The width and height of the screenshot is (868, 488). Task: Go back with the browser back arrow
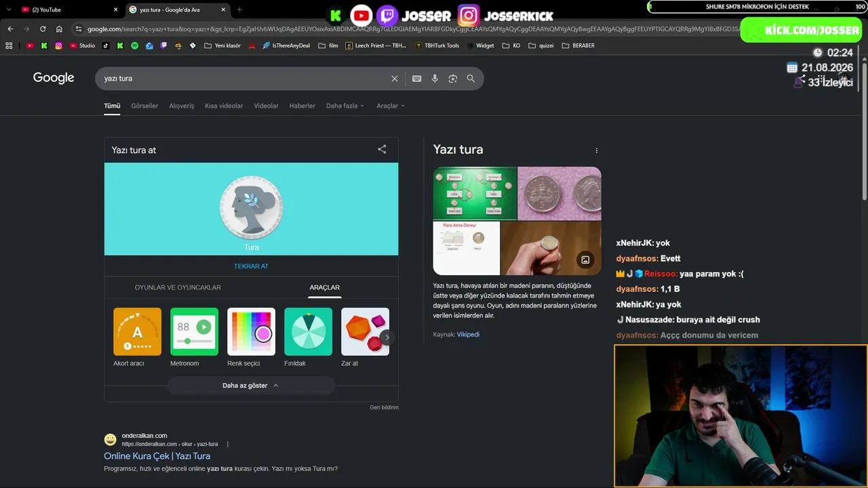pos(10,29)
